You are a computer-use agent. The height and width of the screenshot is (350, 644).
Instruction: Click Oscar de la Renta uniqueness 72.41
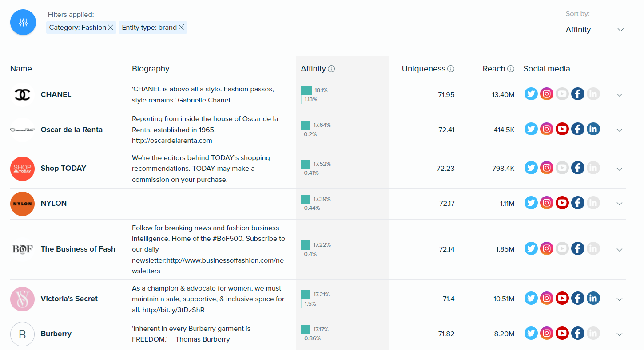click(446, 130)
